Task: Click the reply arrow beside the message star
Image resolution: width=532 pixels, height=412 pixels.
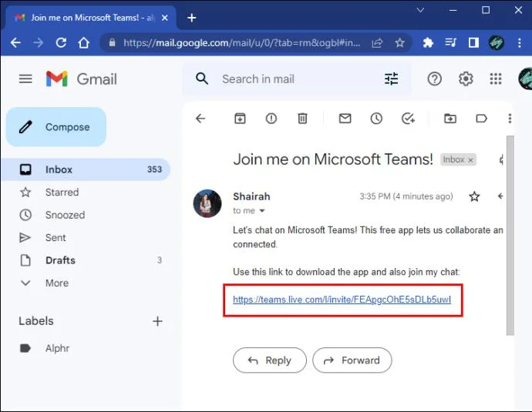Action: (x=501, y=196)
